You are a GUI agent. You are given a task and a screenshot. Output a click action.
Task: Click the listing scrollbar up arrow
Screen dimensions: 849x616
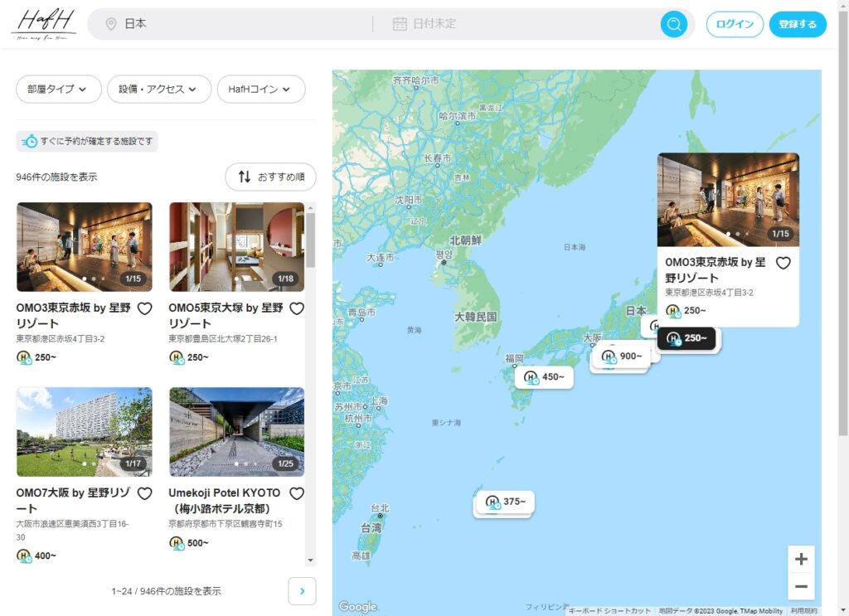click(x=310, y=207)
